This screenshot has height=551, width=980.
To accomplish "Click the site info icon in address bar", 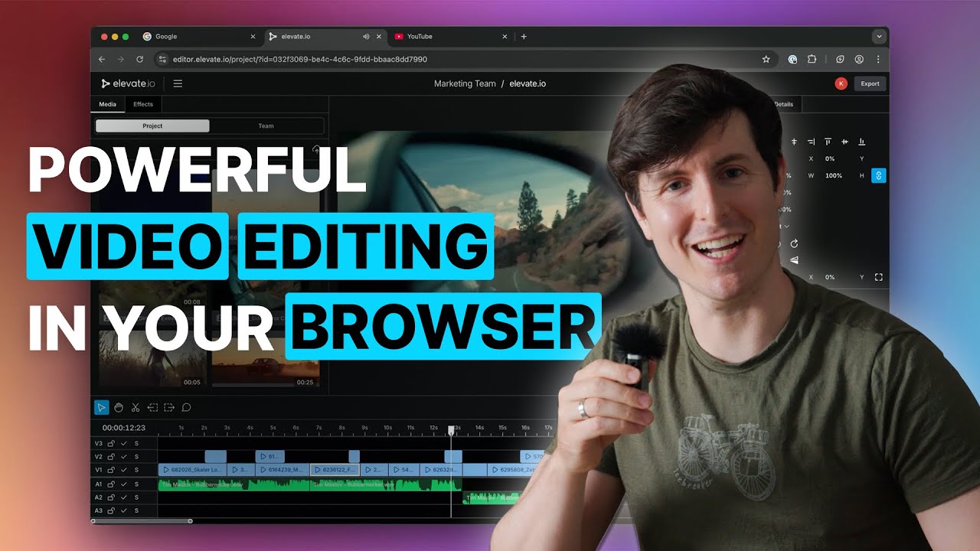I will (x=162, y=59).
